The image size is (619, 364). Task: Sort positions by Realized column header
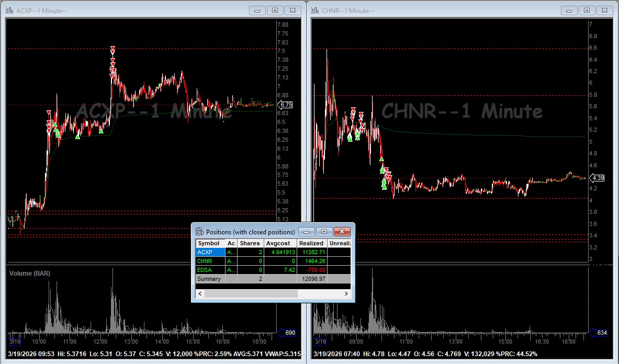pyautogui.click(x=312, y=243)
